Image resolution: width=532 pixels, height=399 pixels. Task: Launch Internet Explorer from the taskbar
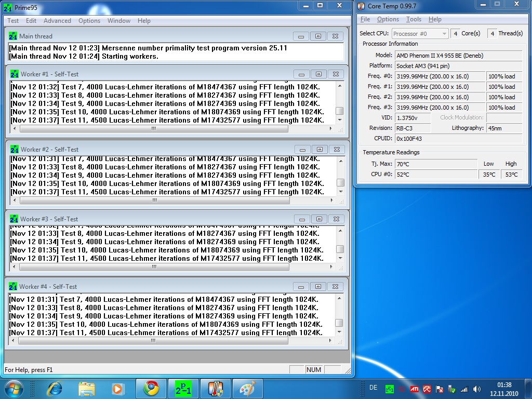(55, 389)
